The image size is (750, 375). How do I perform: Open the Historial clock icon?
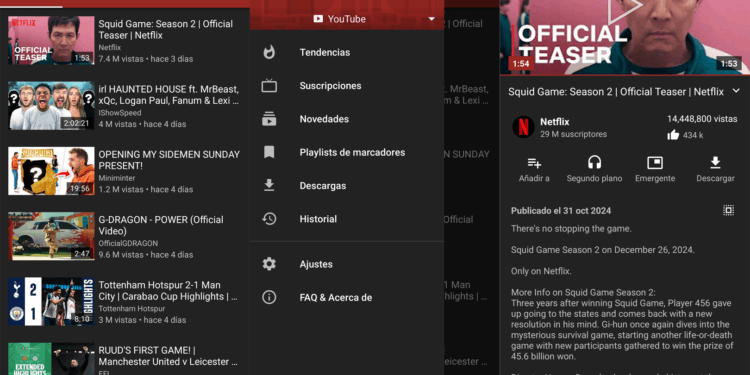[269, 219]
